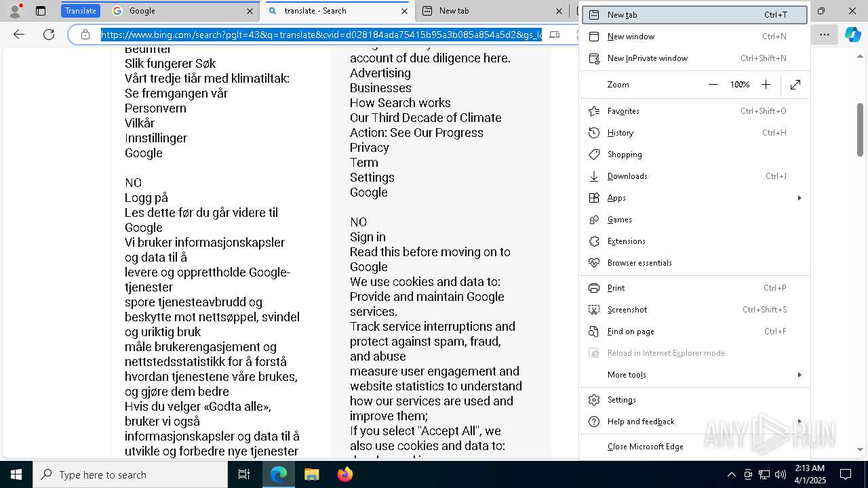This screenshot has height=488, width=868.
Task: Close the translate - Search tab
Action: (405, 11)
